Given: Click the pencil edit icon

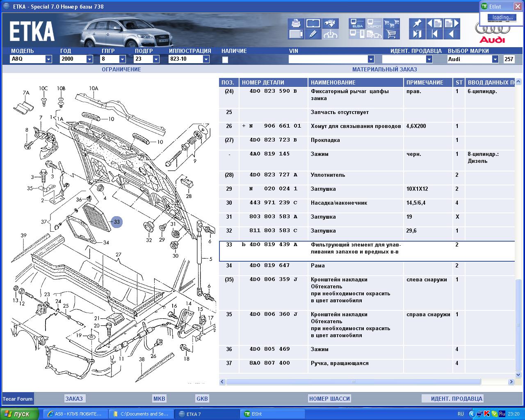Looking at the screenshot, I should tap(313, 34).
